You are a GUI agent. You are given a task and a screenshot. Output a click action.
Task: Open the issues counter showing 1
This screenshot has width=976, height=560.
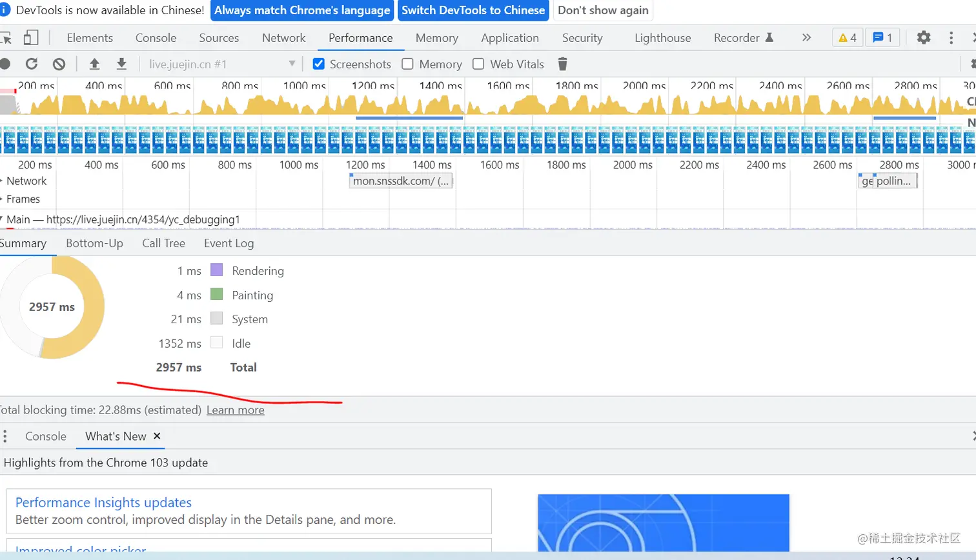pyautogui.click(x=882, y=37)
